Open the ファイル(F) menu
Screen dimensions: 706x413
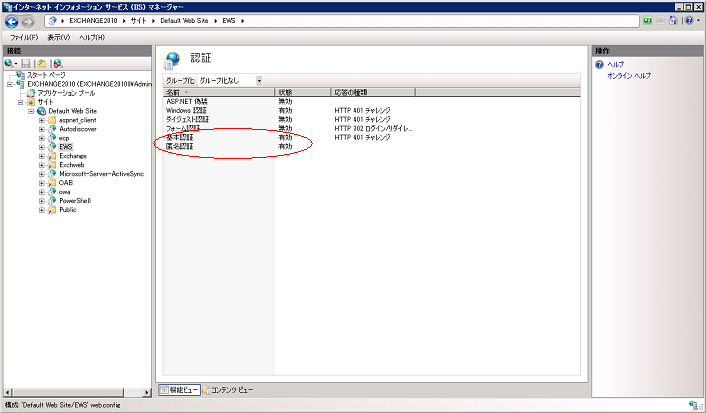tap(24, 37)
